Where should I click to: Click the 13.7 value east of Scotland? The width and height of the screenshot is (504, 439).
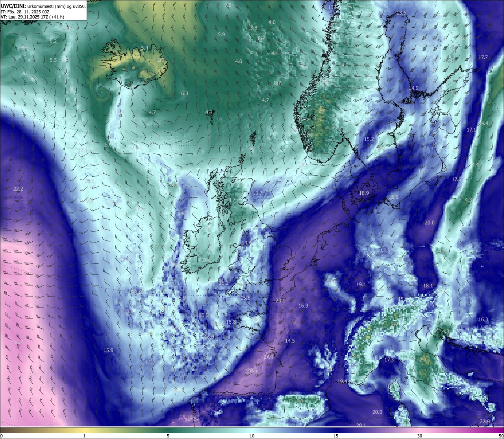pos(257,193)
